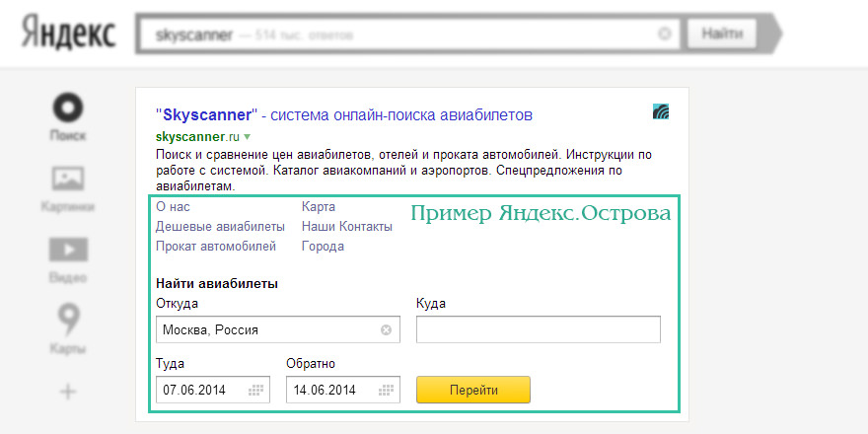This screenshot has width=868, height=434.
Task: Click the Найти авиабилеты heading
Action: pyautogui.click(x=217, y=284)
